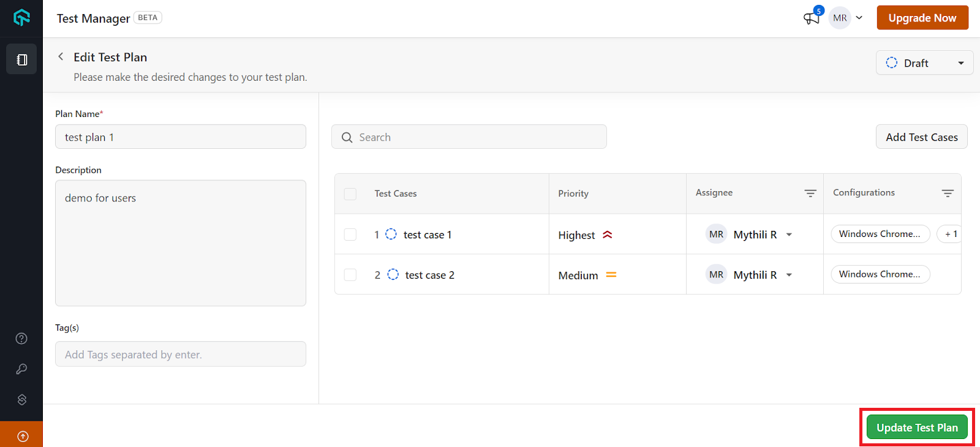Click the BETA badge
This screenshot has height=447, width=980.
tap(148, 18)
